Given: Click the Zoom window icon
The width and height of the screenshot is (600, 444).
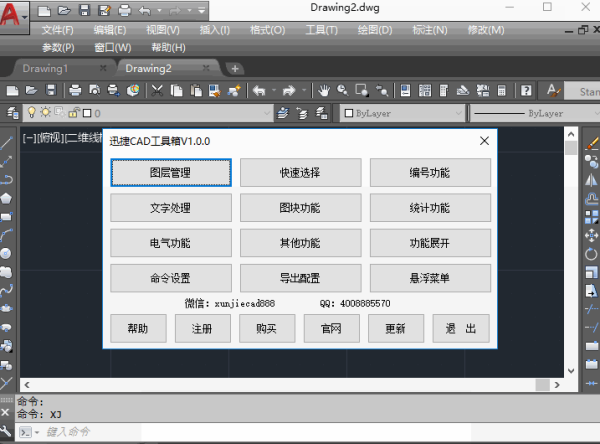Looking at the screenshot, I should [x=362, y=91].
